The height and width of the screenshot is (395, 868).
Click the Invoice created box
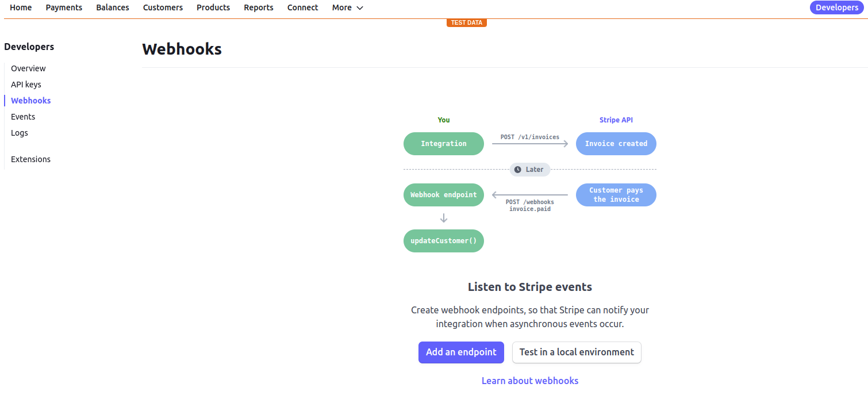[x=616, y=143]
